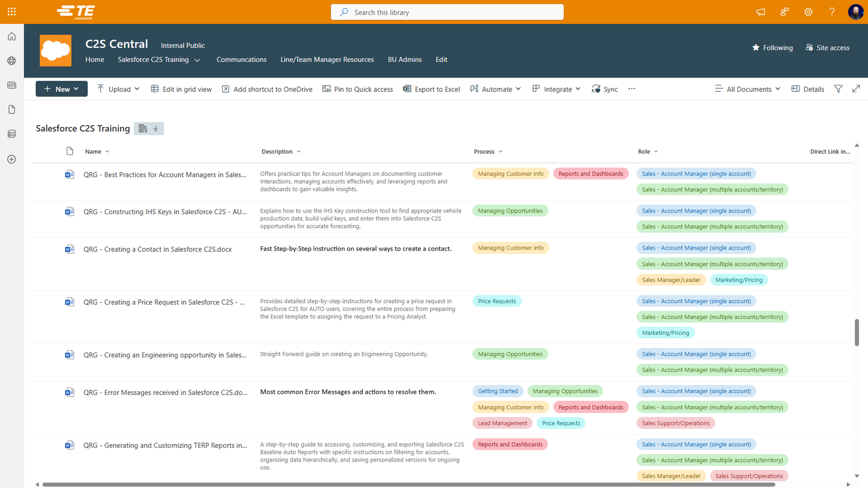Image resolution: width=868 pixels, height=488 pixels.
Task: Open the Salesforce C2S Training library switcher
Action: tap(149, 129)
